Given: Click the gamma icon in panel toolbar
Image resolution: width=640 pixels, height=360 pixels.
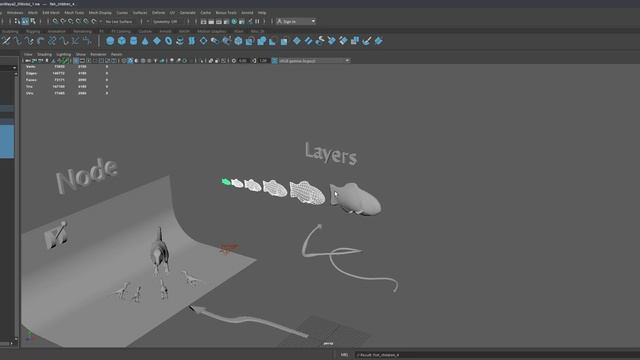Looking at the screenshot, I should click(254, 61).
